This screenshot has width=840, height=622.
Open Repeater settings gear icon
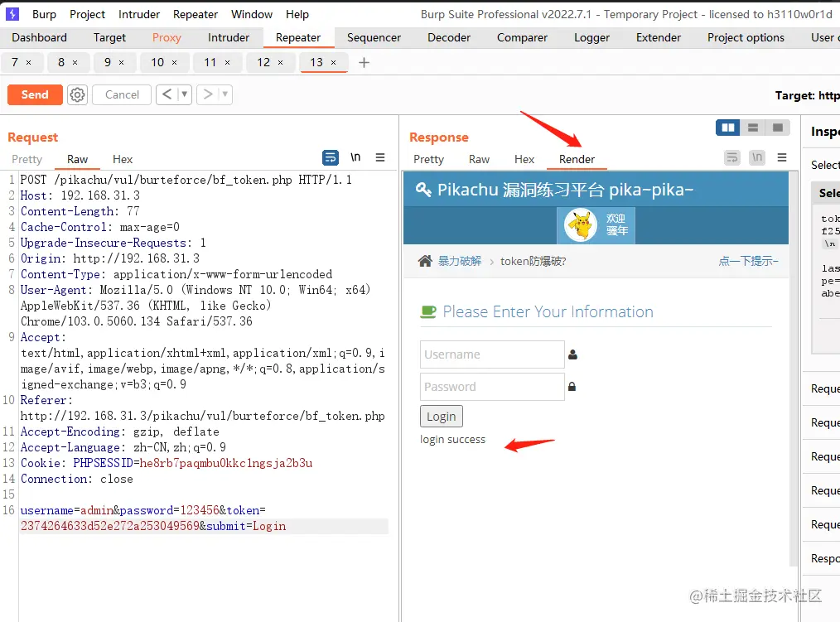pos(77,94)
